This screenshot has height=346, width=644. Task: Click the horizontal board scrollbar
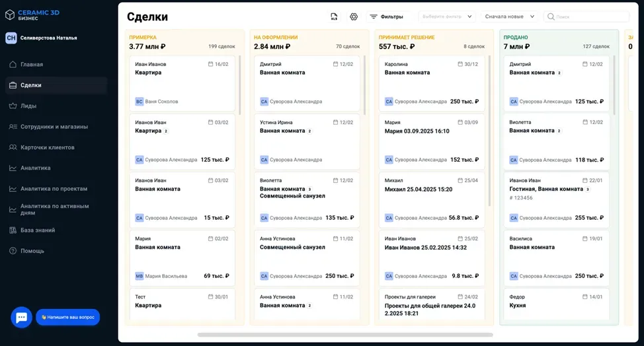pyautogui.click(x=345, y=335)
